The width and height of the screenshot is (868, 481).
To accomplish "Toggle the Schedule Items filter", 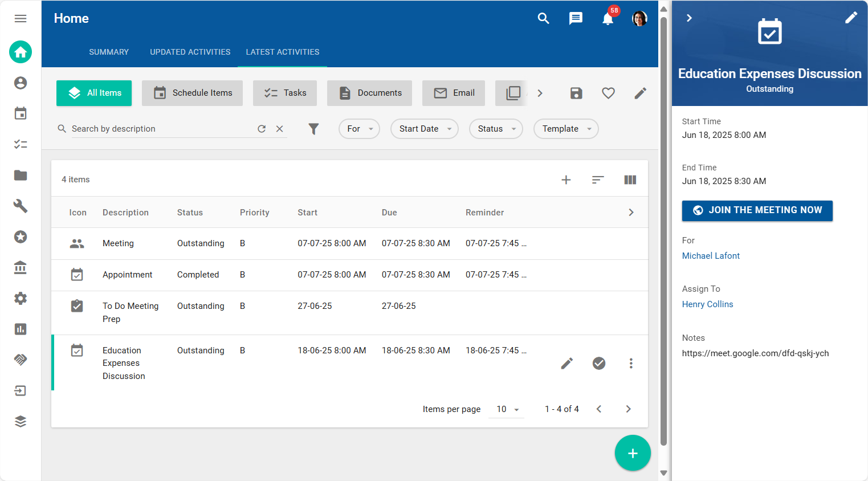I will pos(192,93).
